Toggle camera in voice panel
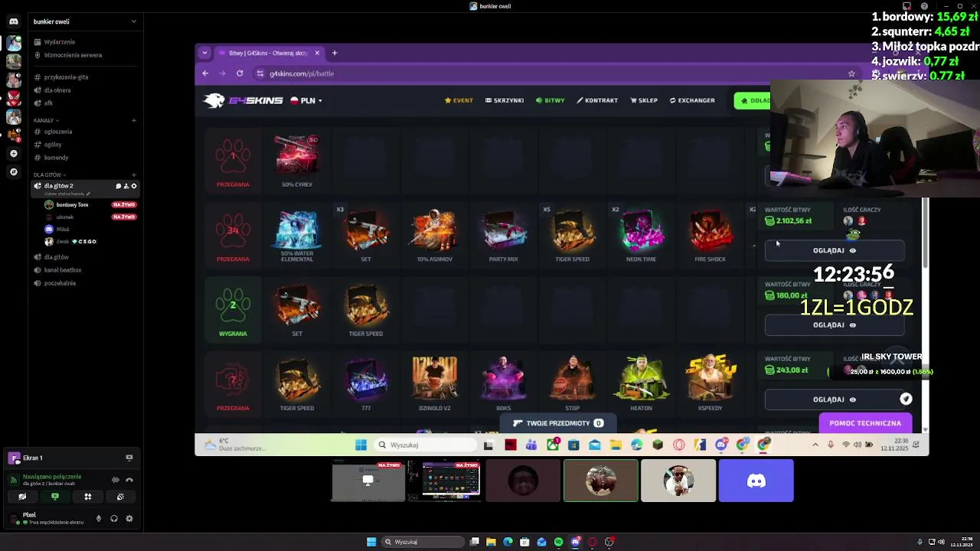 pyautogui.click(x=22, y=497)
